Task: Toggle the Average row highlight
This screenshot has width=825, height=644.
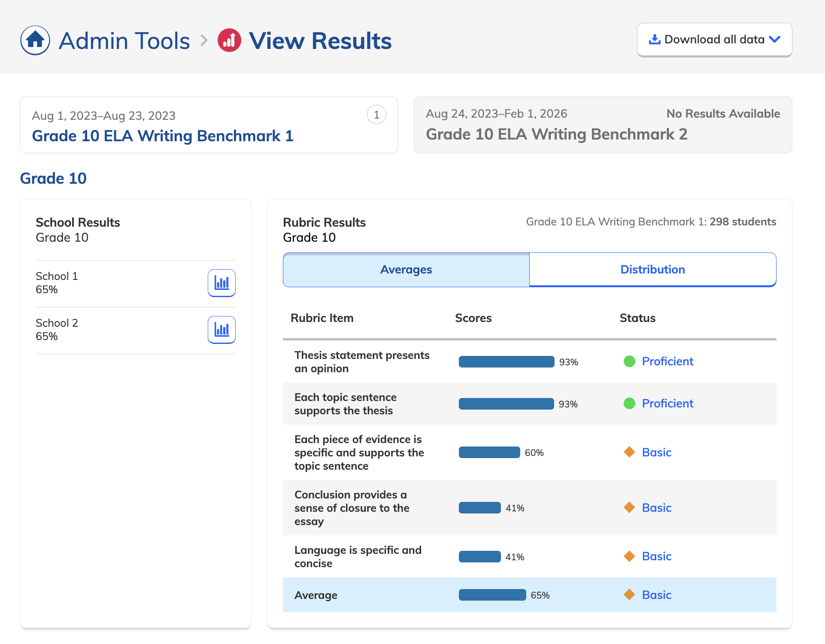Action: [x=529, y=595]
